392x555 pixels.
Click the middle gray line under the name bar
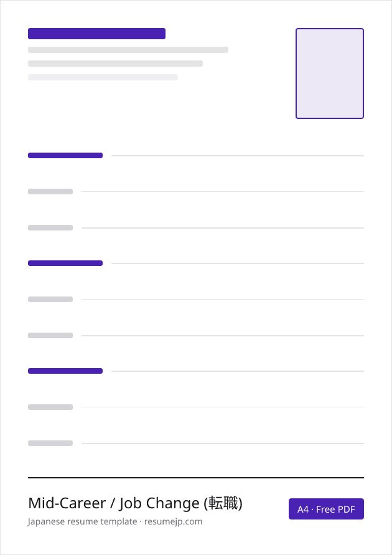click(x=115, y=64)
